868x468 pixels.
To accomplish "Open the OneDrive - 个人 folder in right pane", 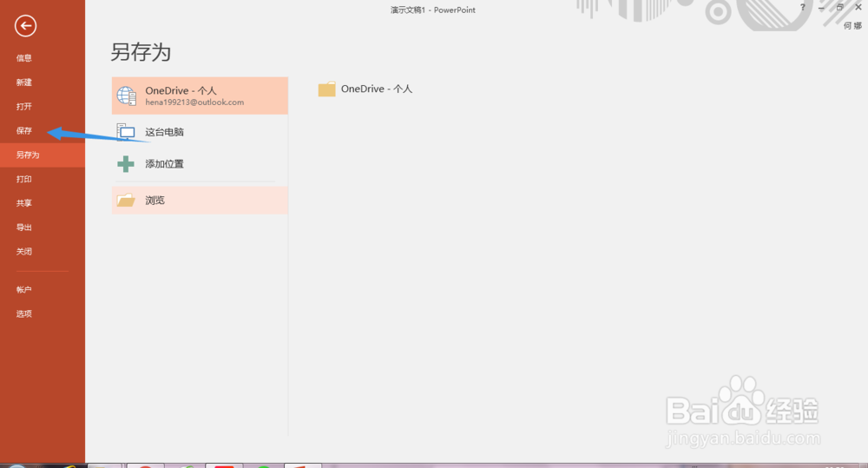I will point(365,89).
